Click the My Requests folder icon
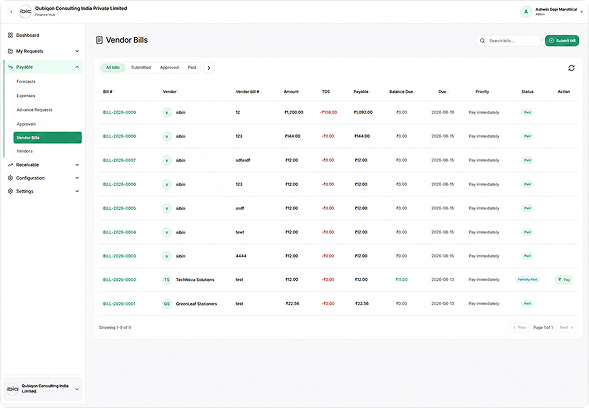589x408 pixels. (x=11, y=51)
